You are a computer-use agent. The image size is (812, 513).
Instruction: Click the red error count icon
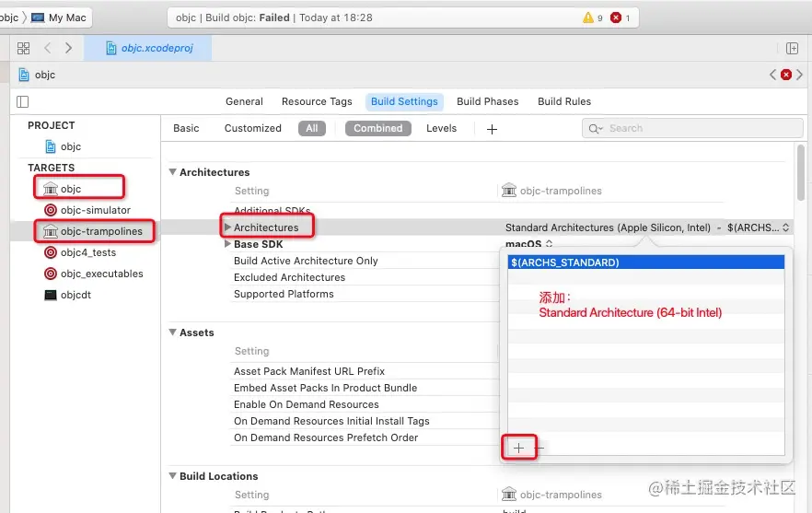[x=616, y=17]
